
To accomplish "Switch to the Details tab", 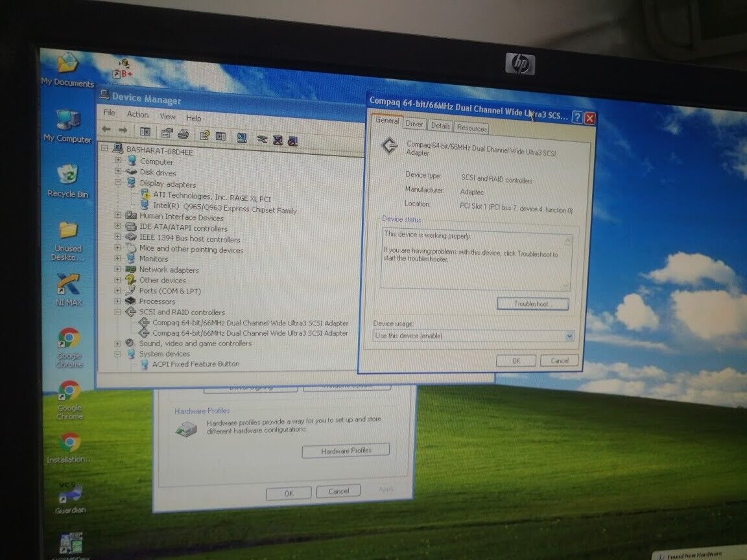I will coord(440,126).
